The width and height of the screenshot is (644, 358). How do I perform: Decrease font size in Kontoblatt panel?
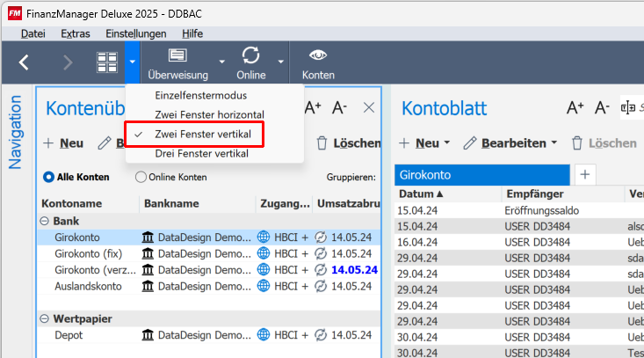point(602,108)
